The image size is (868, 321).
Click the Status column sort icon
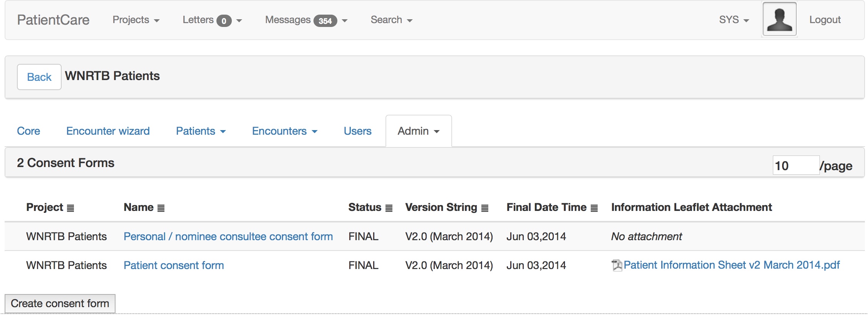[x=389, y=208]
